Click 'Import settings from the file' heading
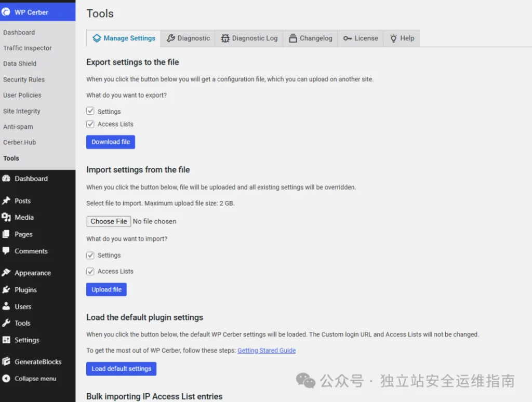This screenshot has height=402, width=532. pyautogui.click(x=138, y=170)
